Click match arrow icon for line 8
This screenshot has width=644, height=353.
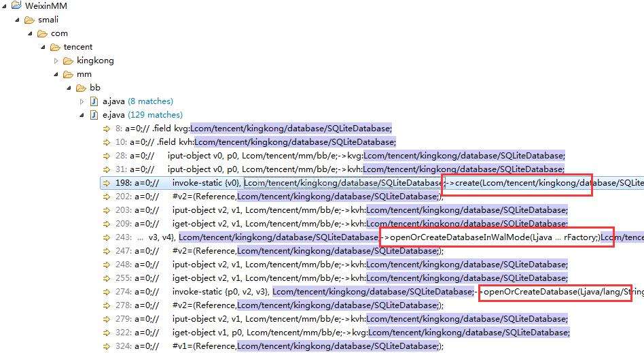point(107,129)
